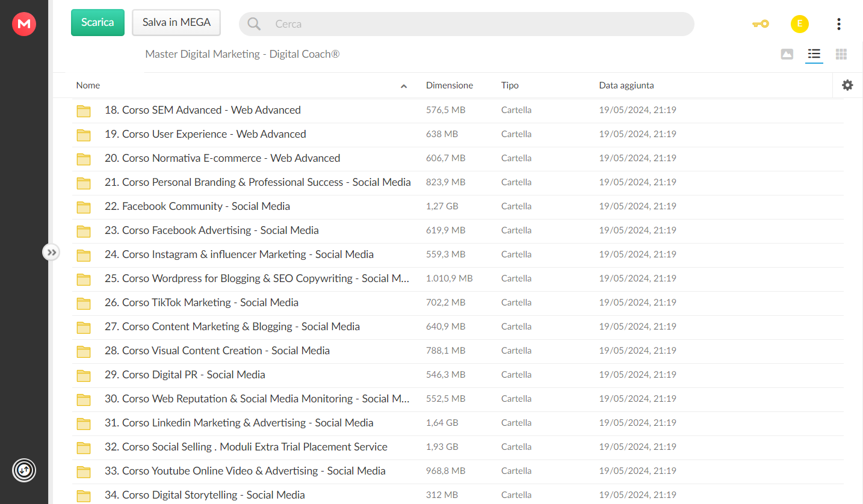Image resolution: width=863 pixels, height=504 pixels.
Task: Select '18. Corso SEM Advanced - Web Advanced' name
Action: 203,110
